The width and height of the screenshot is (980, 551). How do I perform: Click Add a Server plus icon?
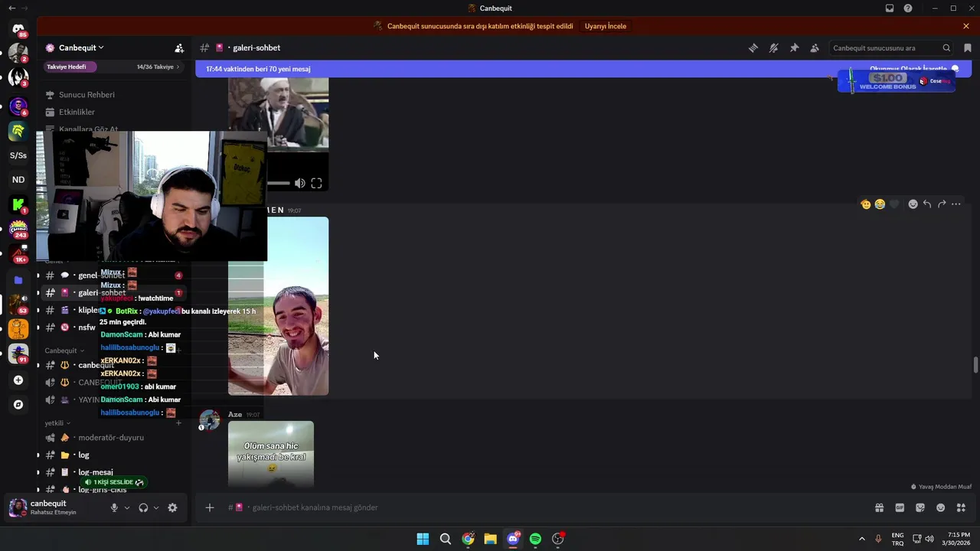click(x=18, y=380)
